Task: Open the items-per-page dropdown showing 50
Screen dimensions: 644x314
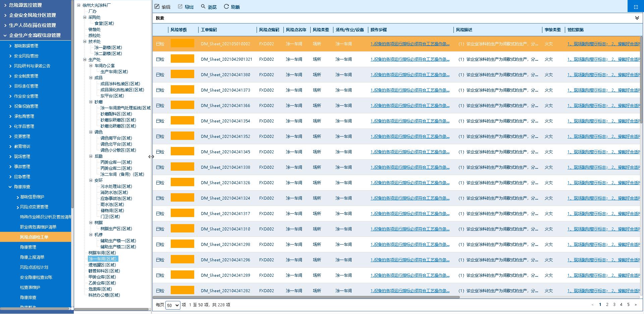Action: tap(173, 305)
